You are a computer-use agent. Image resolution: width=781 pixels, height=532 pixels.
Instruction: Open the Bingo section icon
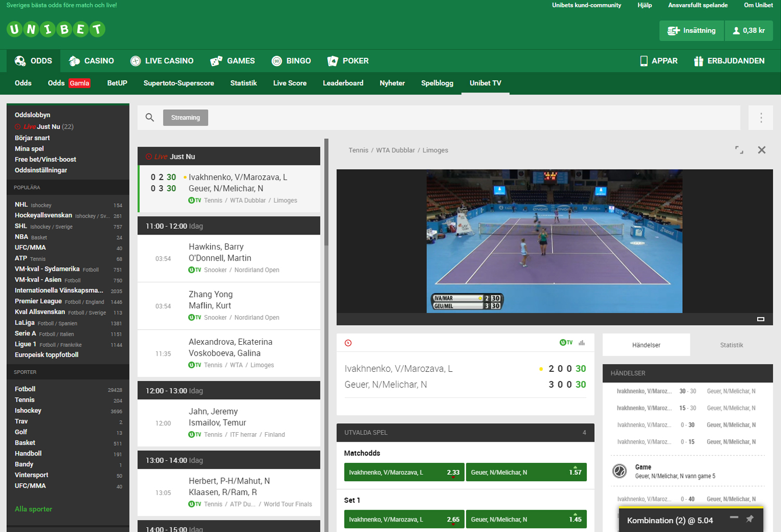point(276,60)
